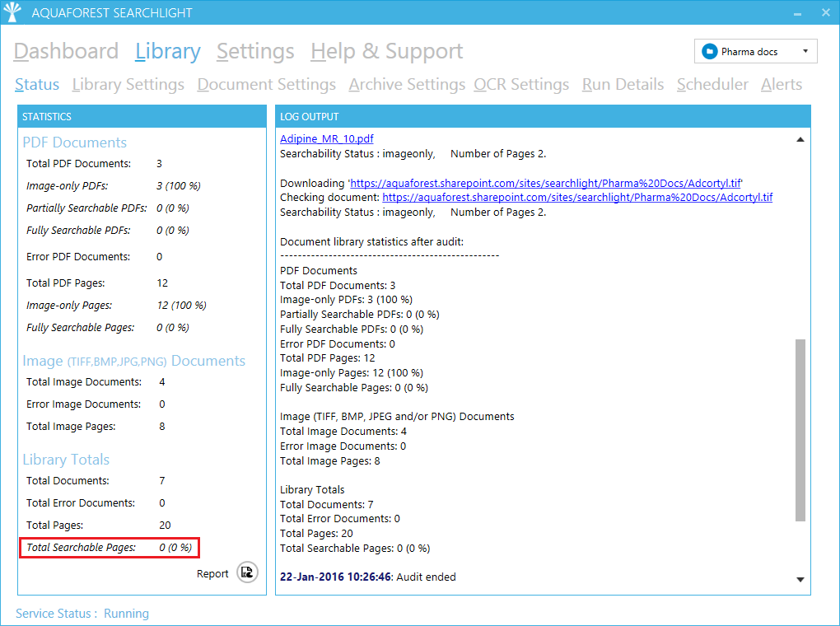Click Total Error Documents statistic in Statistics

click(96, 503)
